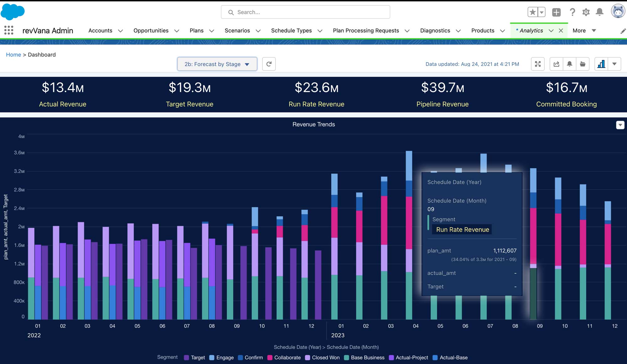Click the dashboard Share icon
This screenshot has width=627, height=364.
[x=556, y=64]
